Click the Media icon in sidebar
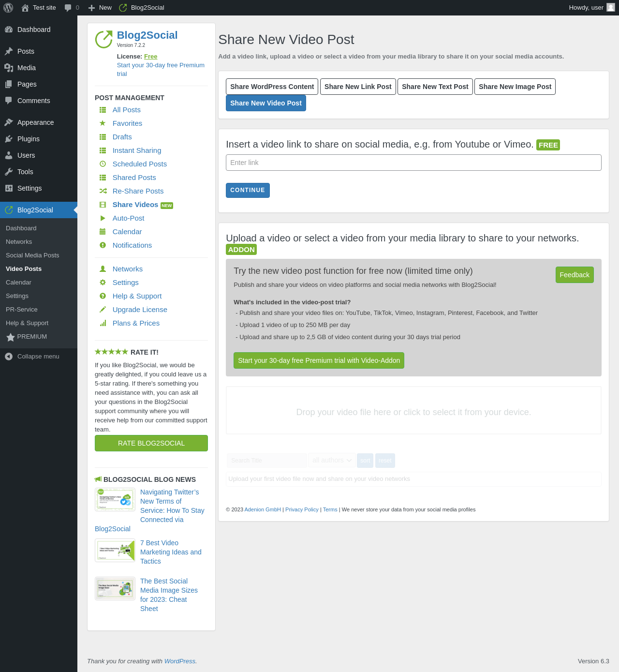Image resolution: width=619 pixels, height=672 pixels. 9,68
